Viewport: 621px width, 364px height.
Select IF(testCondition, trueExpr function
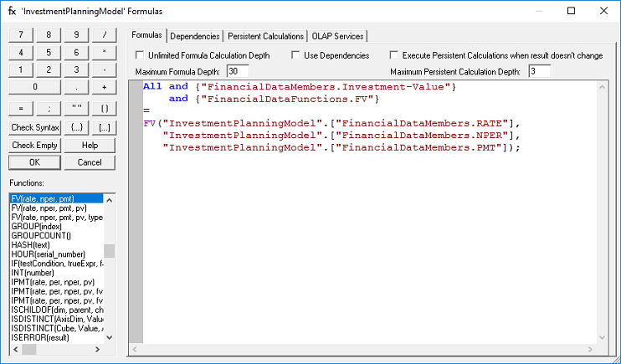[x=57, y=264]
